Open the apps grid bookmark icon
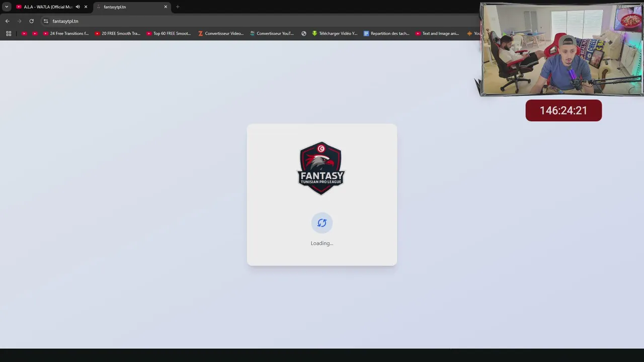 click(9, 34)
